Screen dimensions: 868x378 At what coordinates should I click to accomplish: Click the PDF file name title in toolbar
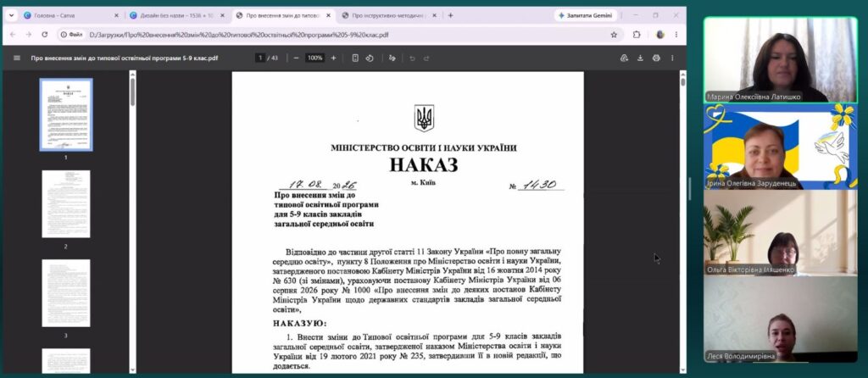pos(124,58)
